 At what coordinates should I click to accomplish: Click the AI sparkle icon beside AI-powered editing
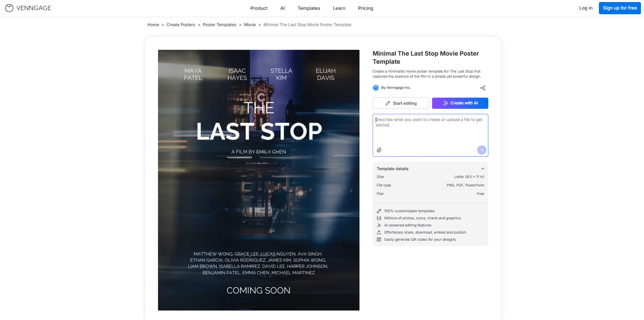pos(379,225)
